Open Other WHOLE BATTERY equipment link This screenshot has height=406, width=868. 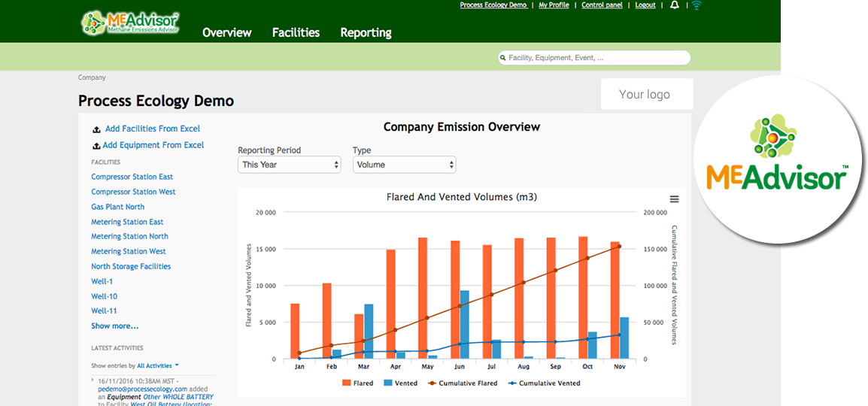[178, 397]
